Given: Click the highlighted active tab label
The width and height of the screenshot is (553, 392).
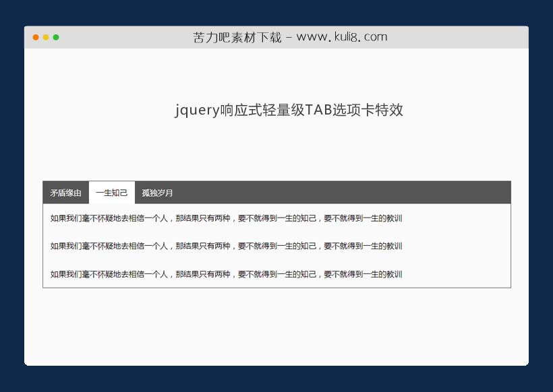Looking at the screenshot, I should pyautogui.click(x=112, y=192).
